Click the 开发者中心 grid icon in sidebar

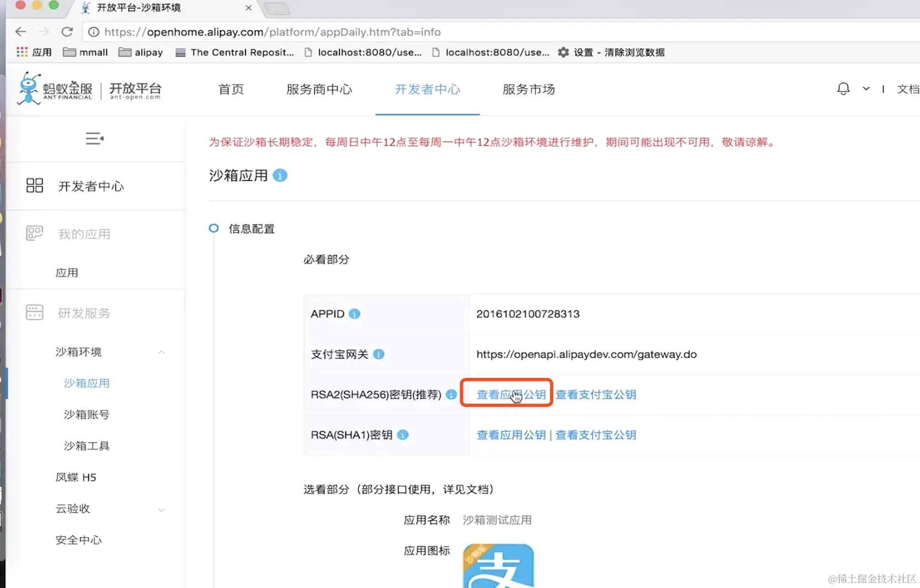tap(34, 185)
